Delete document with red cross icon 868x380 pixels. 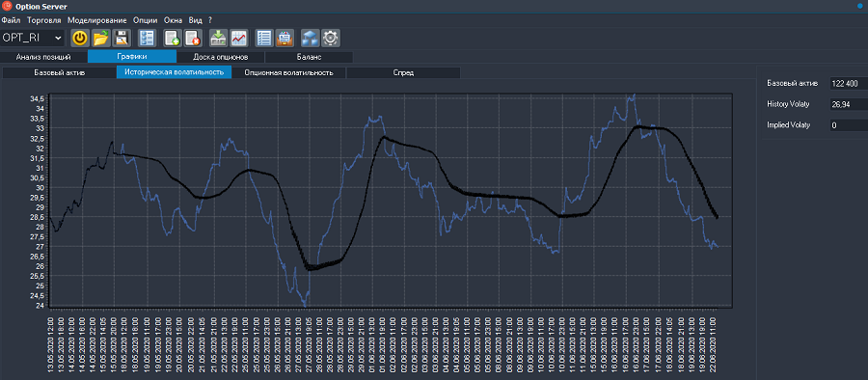coord(193,39)
